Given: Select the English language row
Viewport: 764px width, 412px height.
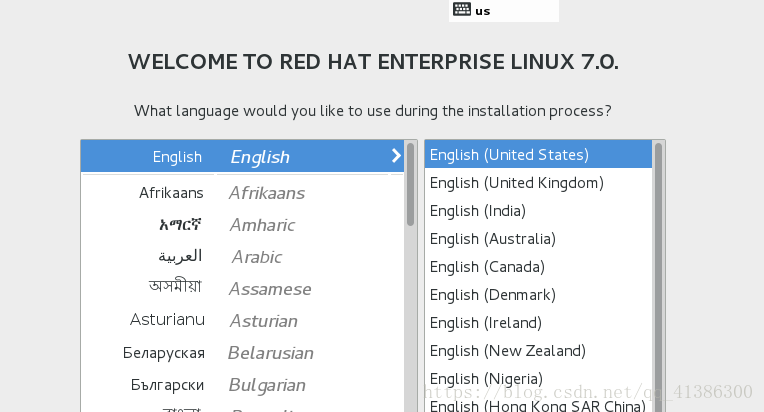Looking at the screenshot, I should point(242,156).
